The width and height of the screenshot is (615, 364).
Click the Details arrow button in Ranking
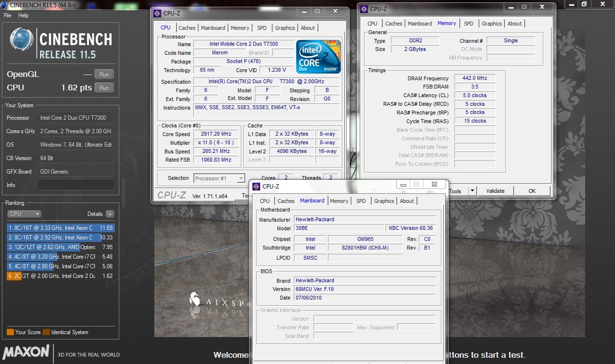(110, 214)
